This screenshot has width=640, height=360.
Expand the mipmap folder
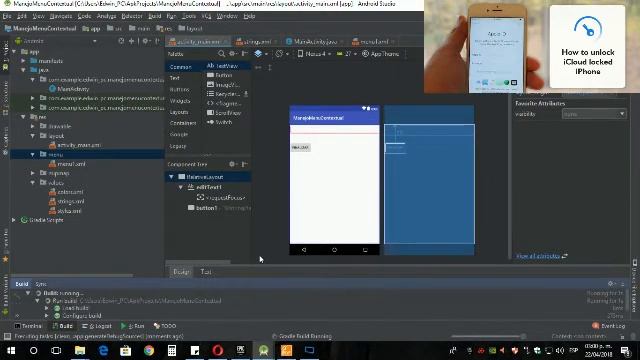click(x=33, y=173)
